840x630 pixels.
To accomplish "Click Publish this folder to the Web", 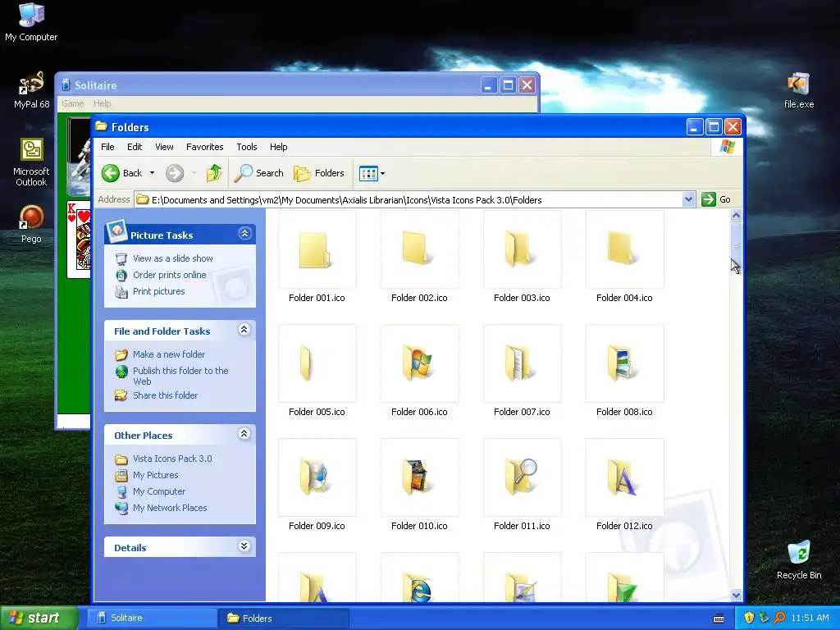I will (x=180, y=376).
